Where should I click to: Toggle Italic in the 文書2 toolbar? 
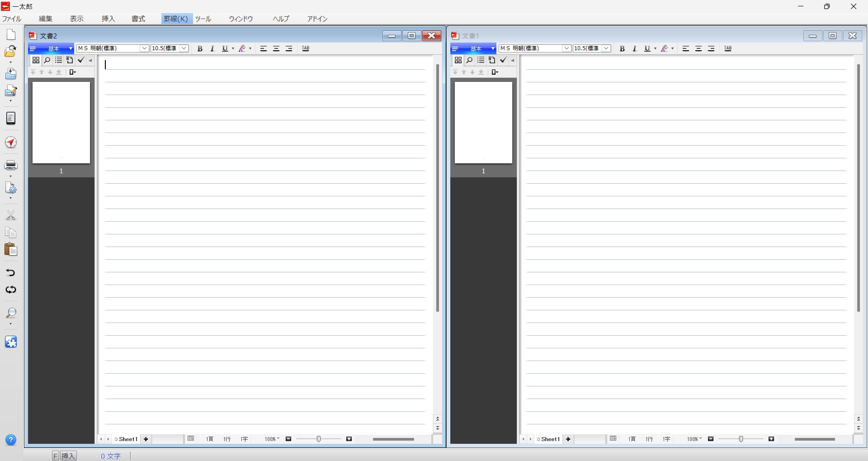212,48
